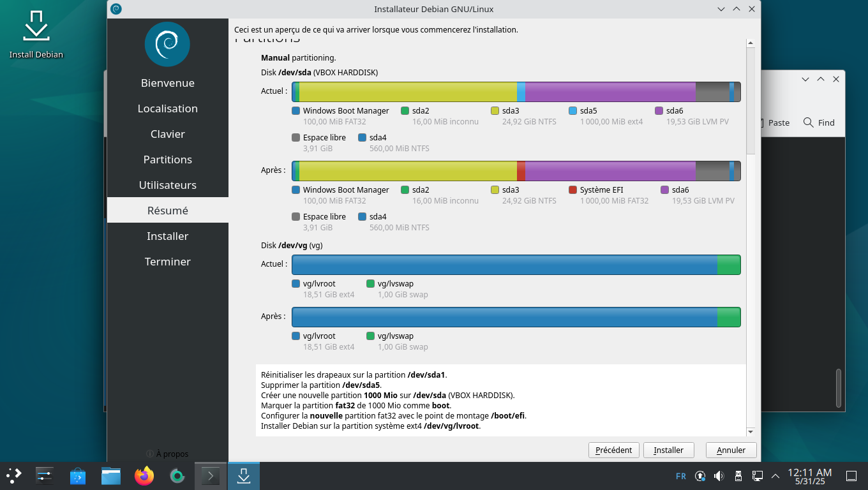Screen dimensions: 868x490
Task: Open the green circular app in taskbar
Action: point(177,475)
